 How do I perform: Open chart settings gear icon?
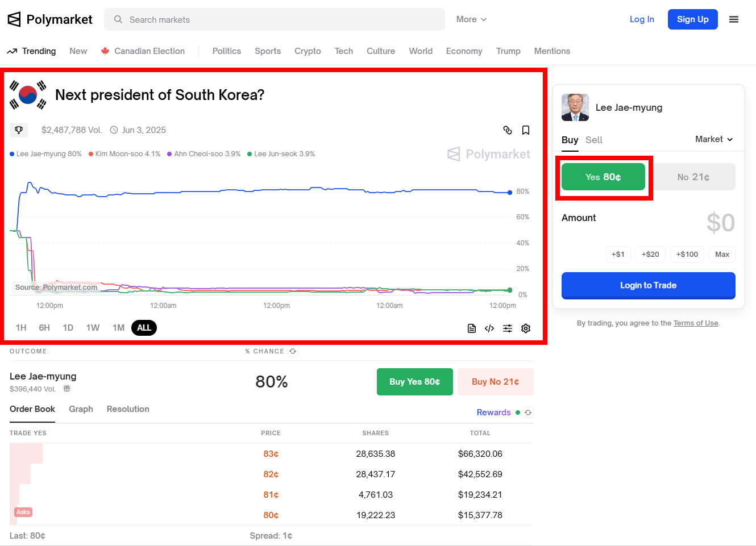tap(526, 328)
